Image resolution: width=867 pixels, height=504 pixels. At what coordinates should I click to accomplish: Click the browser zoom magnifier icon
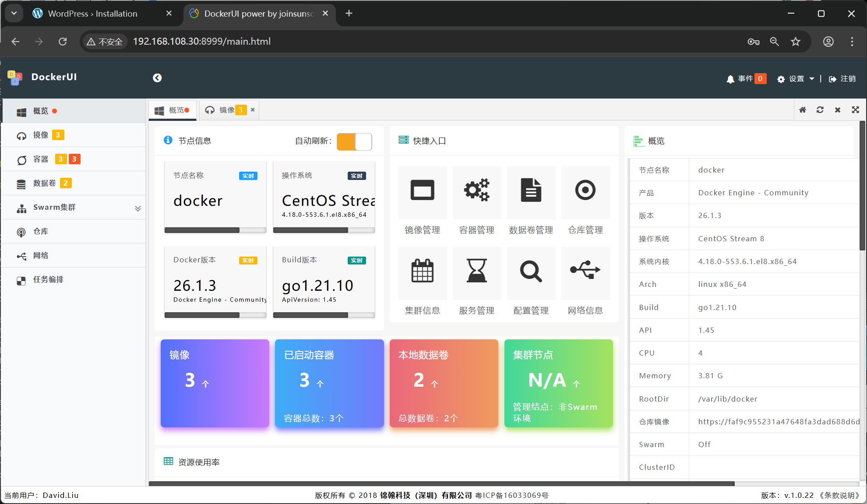pyautogui.click(x=774, y=42)
